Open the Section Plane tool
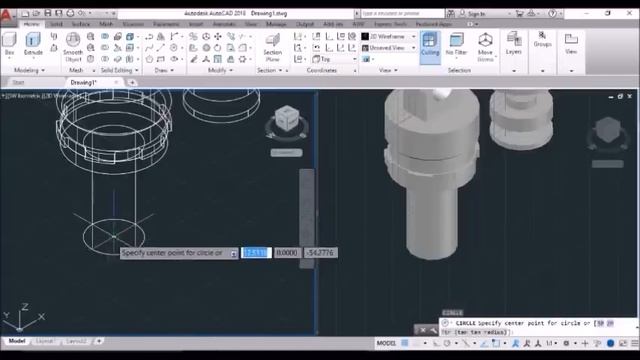Viewport: 640px width, 360px height. tap(272, 48)
